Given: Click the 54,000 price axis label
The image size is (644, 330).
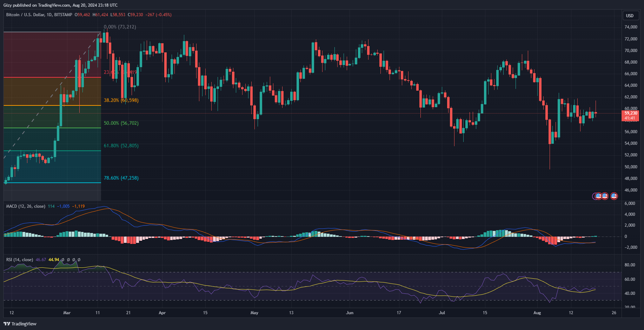Looking at the screenshot, I should (631, 143).
